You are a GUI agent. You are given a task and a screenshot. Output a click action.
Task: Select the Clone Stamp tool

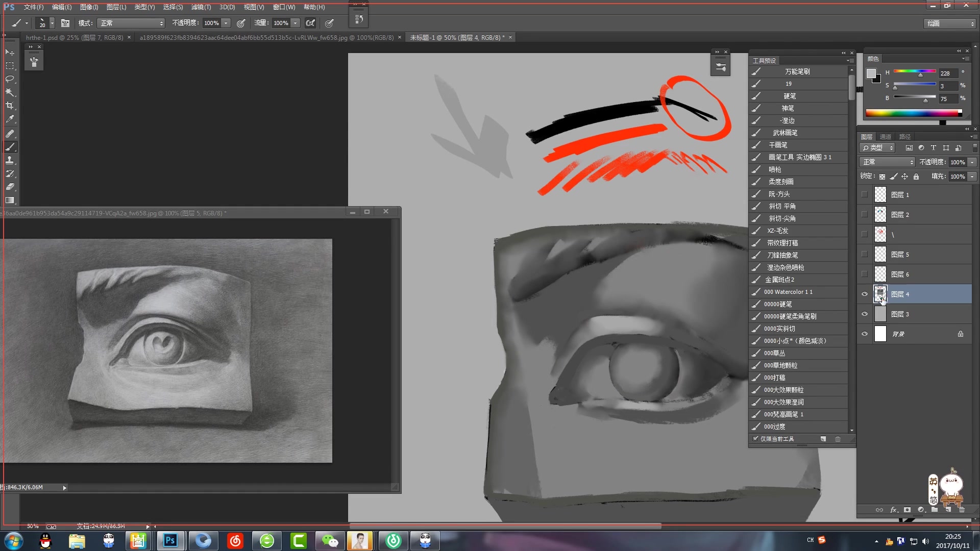coord(10,160)
